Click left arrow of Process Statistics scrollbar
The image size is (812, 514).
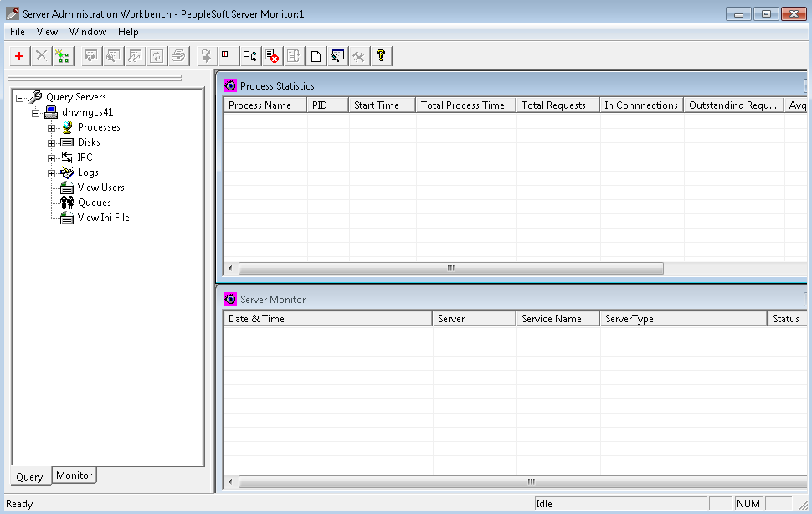[230, 268]
